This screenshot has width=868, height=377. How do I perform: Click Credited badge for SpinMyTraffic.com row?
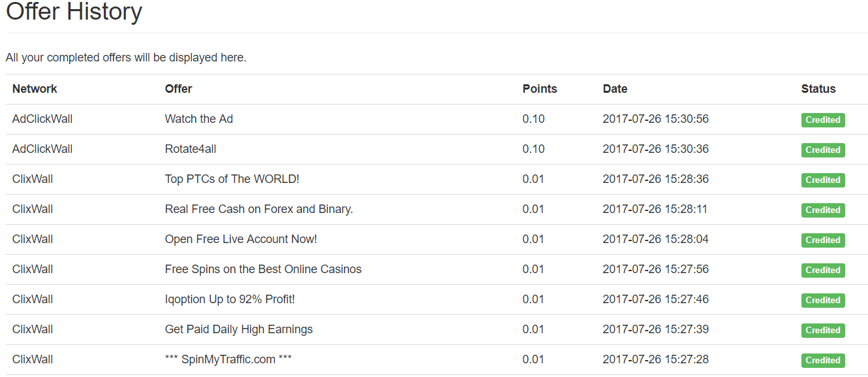pos(822,360)
